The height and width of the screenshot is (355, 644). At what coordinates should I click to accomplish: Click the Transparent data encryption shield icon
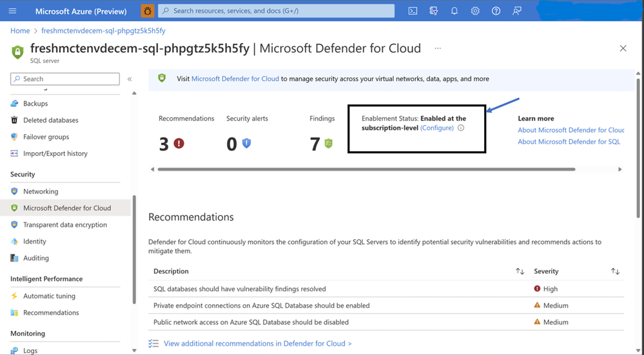(14, 224)
